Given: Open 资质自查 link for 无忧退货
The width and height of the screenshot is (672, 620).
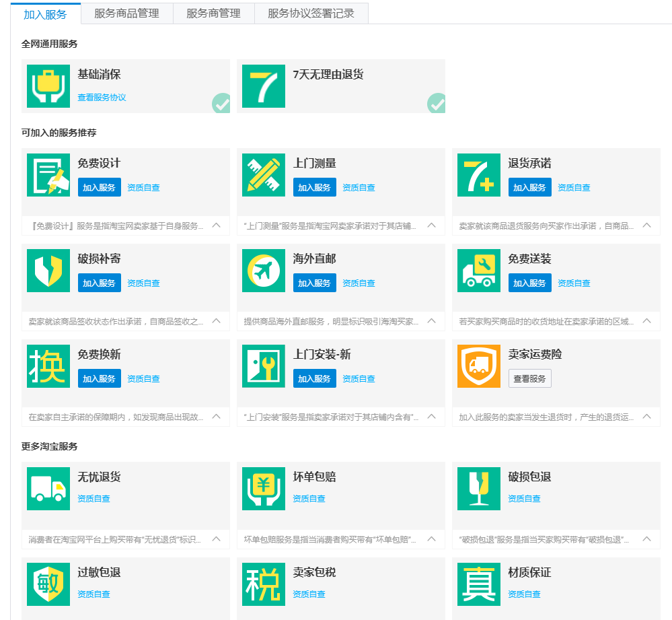Looking at the screenshot, I should click(94, 498).
